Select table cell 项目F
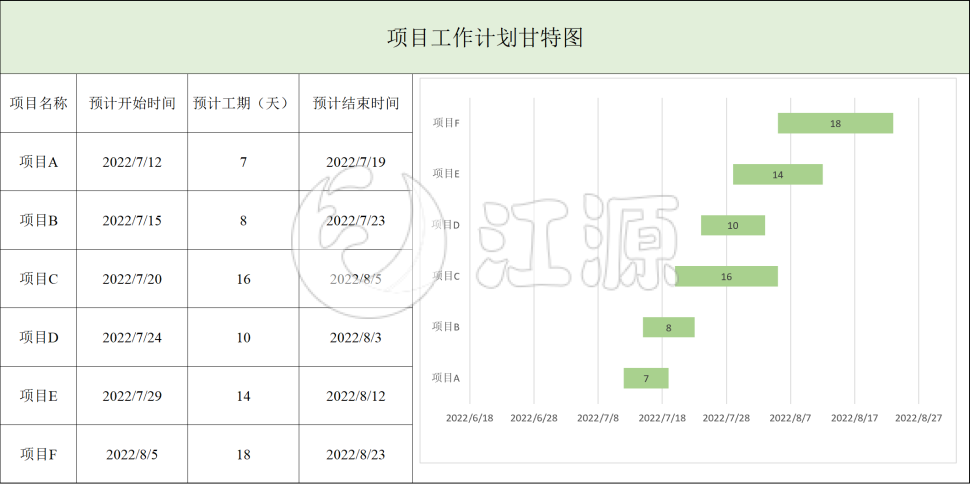The image size is (970, 484). 38,454
